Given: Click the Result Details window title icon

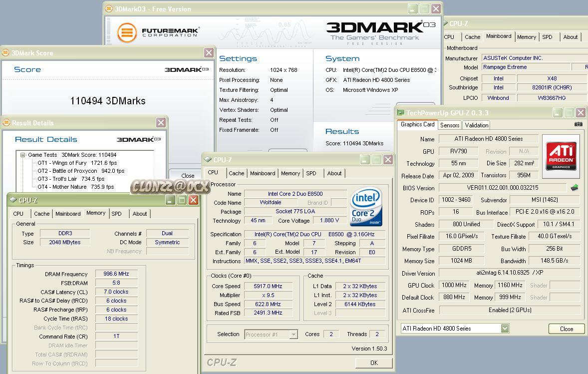Looking at the screenshot, I should click(6, 123).
